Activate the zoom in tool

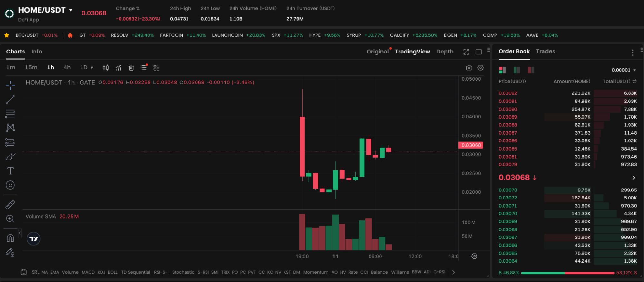coord(10,219)
